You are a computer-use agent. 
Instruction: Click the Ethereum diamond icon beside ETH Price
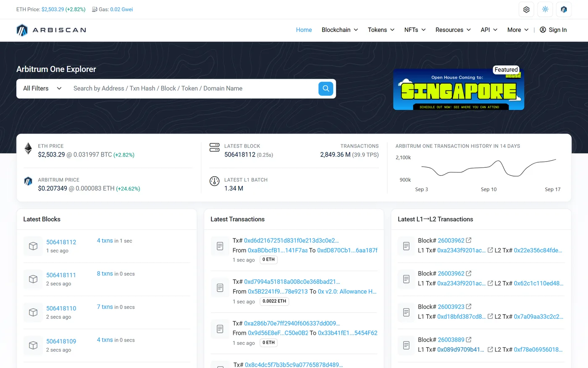pyautogui.click(x=28, y=148)
